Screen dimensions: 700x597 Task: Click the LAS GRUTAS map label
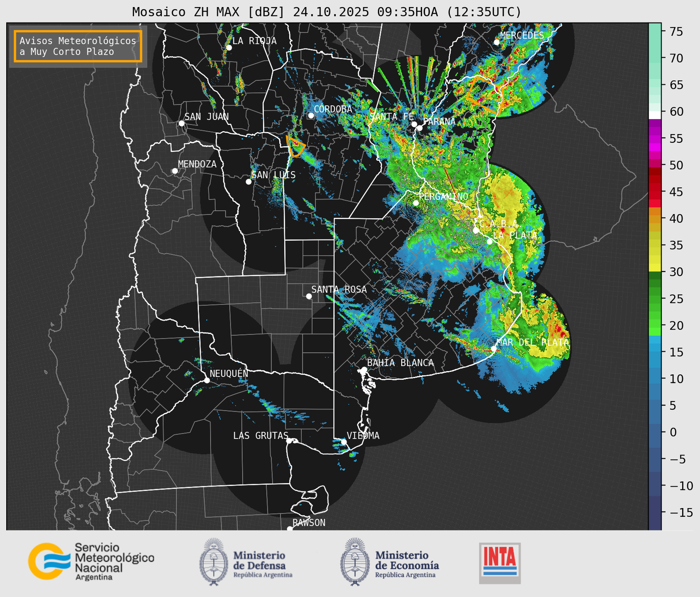pos(261,436)
